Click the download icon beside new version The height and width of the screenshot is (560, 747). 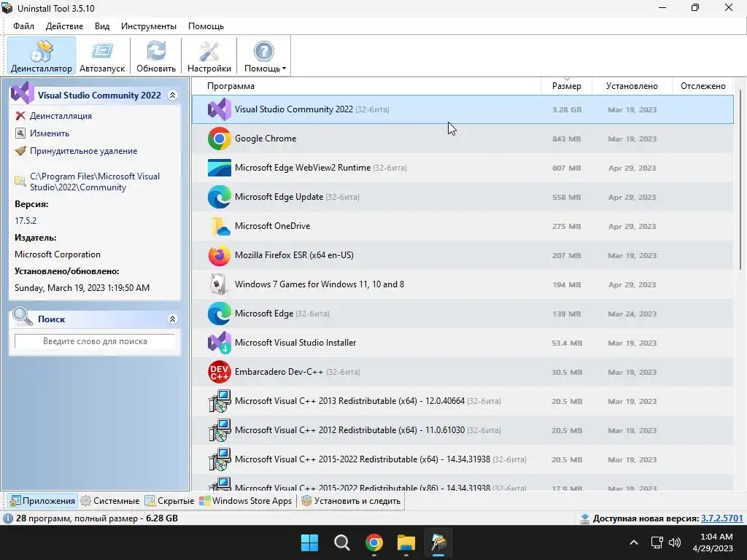click(584, 518)
